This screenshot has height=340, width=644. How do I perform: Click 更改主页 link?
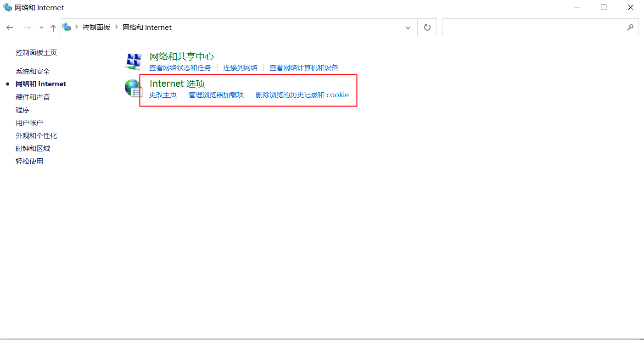pyautogui.click(x=163, y=95)
